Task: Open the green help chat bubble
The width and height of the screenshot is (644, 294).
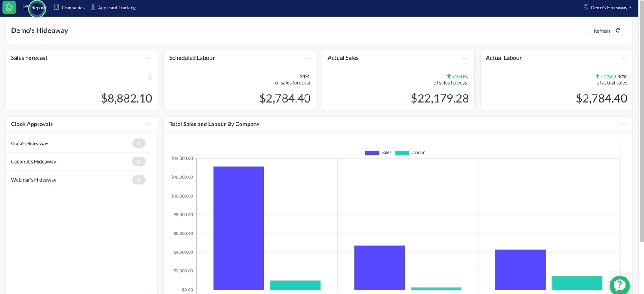Action: pos(619,285)
